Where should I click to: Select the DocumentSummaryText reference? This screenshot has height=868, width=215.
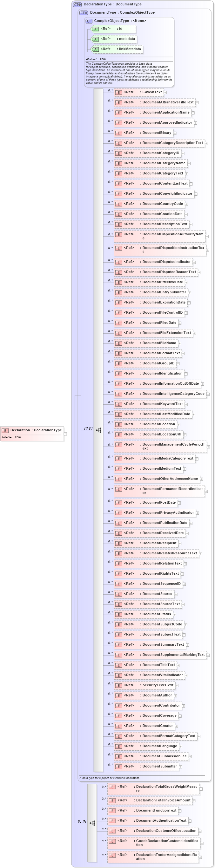click(x=150, y=645)
